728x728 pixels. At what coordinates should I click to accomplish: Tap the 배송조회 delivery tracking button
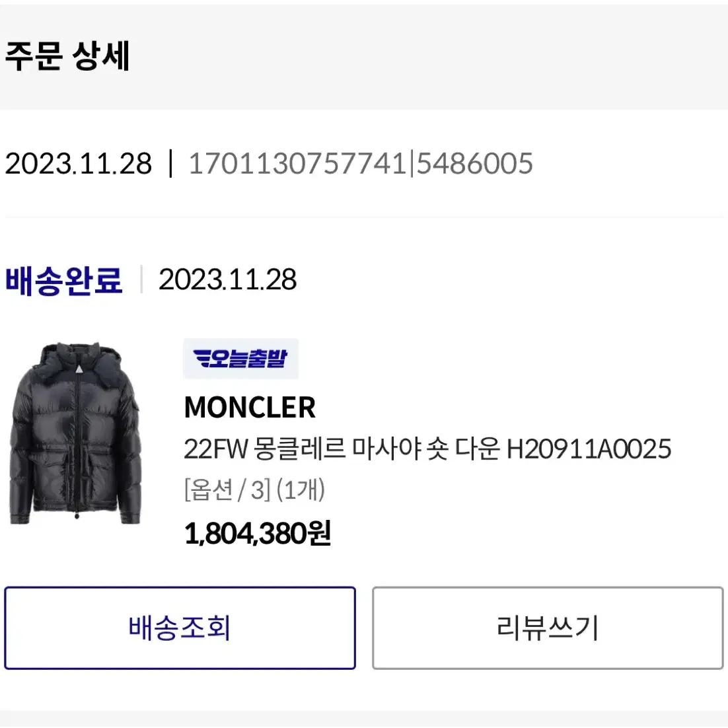(180, 628)
